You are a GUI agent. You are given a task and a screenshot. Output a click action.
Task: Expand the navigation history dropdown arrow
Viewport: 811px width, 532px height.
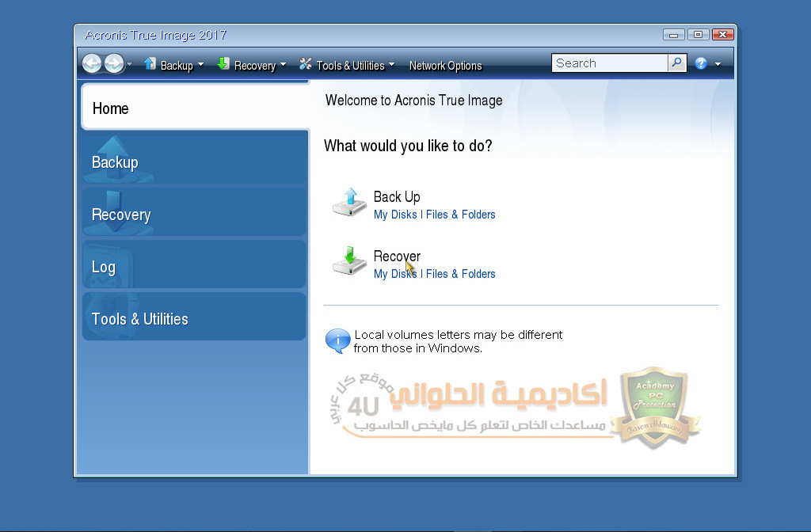[129, 65]
